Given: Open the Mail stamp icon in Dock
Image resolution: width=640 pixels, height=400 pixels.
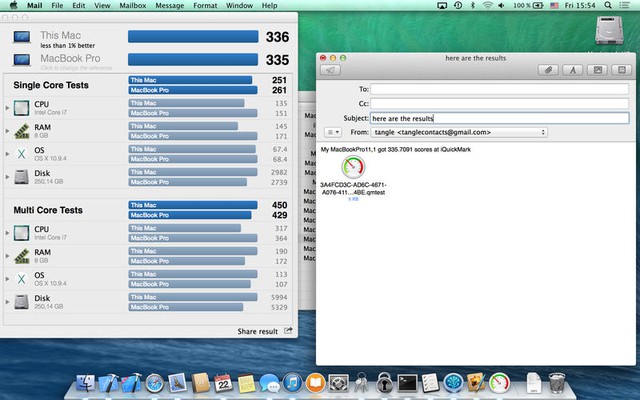Looking at the screenshot, I should [178, 384].
